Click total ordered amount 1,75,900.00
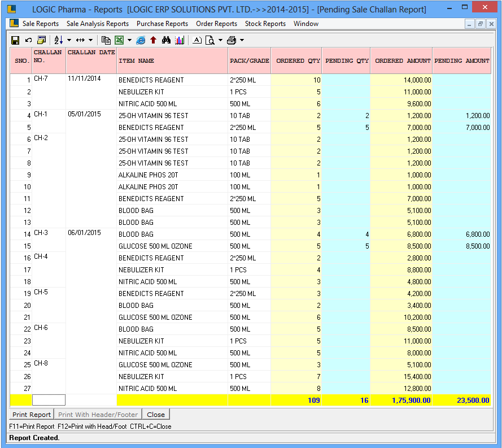Image resolution: width=502 pixels, height=448 pixels. click(401, 401)
